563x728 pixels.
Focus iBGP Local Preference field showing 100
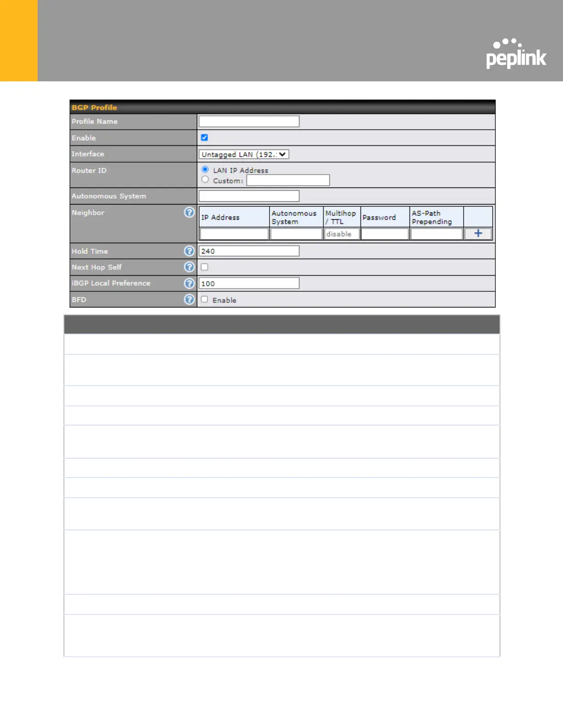click(x=249, y=283)
